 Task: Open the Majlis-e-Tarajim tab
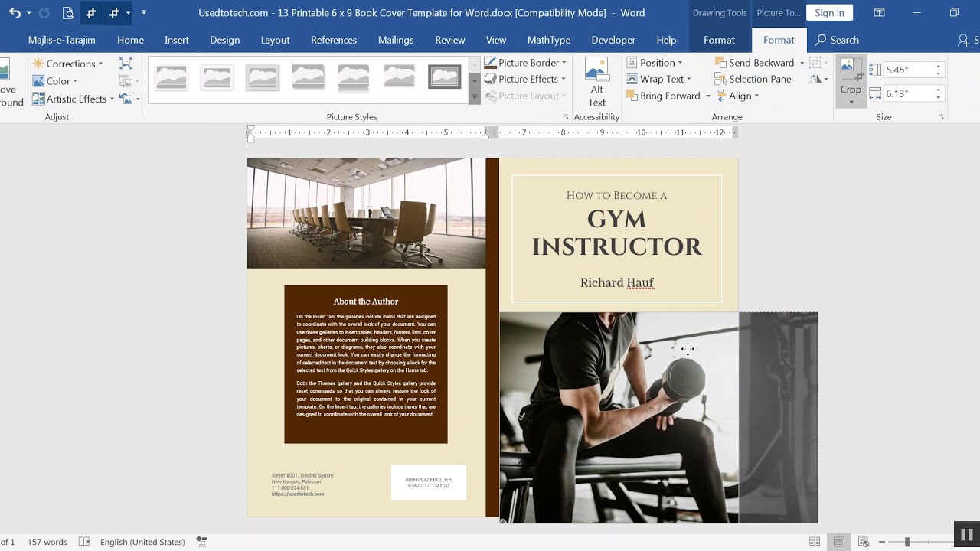click(62, 40)
